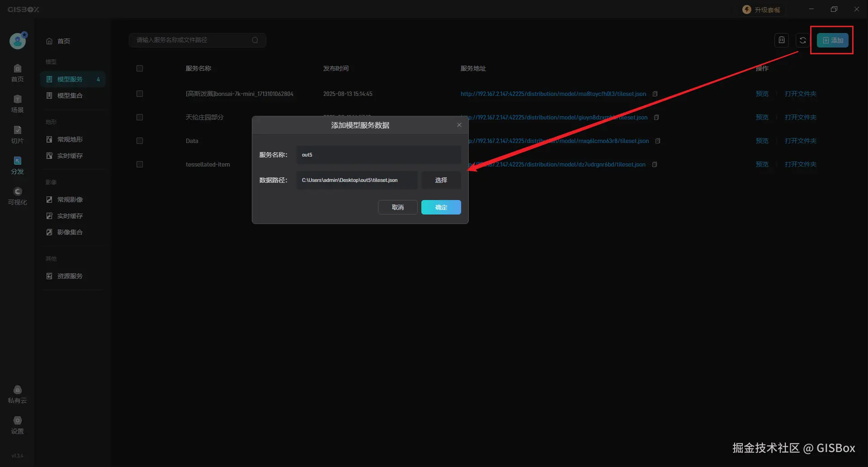Open 实时缓存 under the 影像 group
Screen dimensions: 868x467
72,216
